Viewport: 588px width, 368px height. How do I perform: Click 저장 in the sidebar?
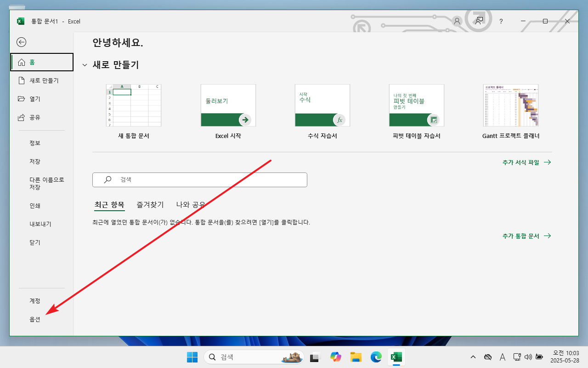(42, 161)
